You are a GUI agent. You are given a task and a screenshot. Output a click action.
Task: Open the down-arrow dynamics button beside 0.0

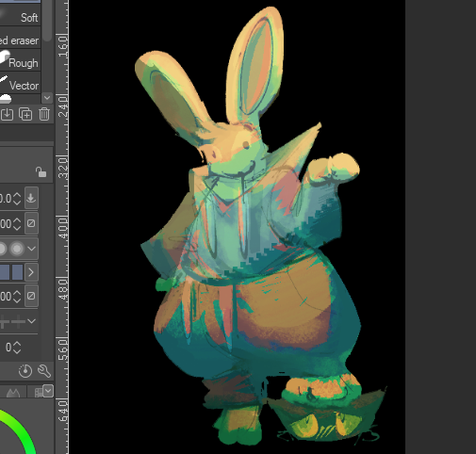(31, 198)
